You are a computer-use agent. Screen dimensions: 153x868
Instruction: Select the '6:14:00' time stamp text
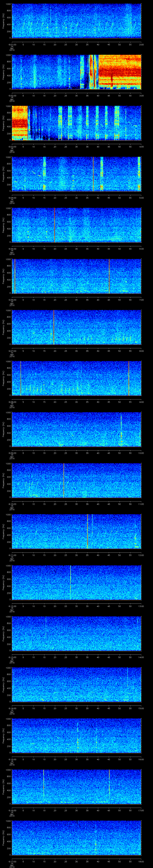(x=12, y=708)
